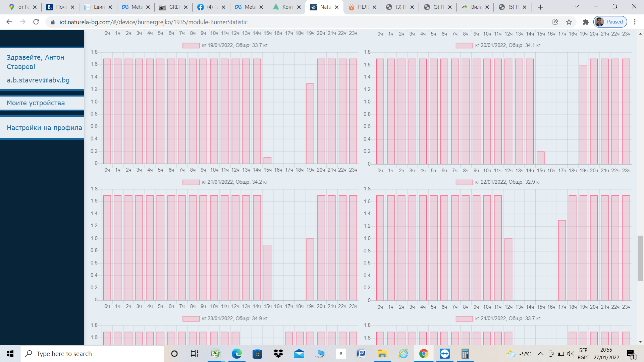
Task: Launch TeamViewer from the taskbar
Action: point(445,354)
